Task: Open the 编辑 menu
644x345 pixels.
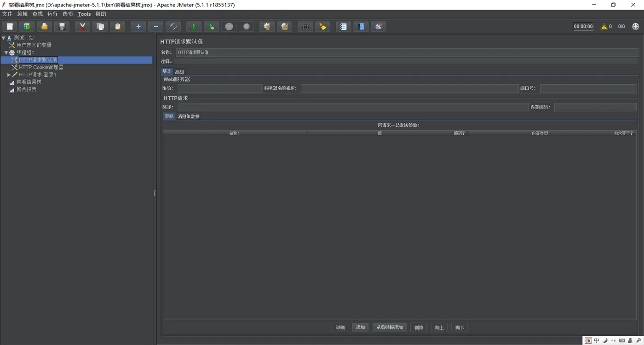Action: (x=23, y=14)
